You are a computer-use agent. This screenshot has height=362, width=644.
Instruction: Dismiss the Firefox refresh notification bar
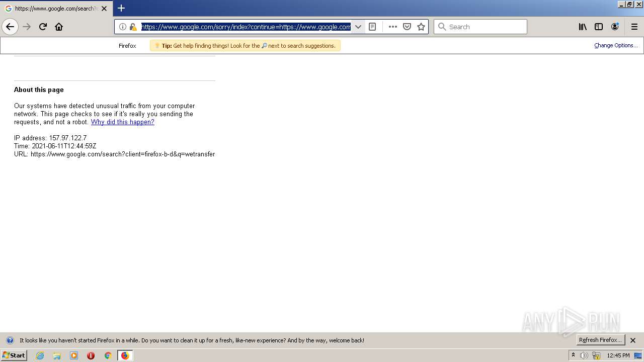point(633,340)
